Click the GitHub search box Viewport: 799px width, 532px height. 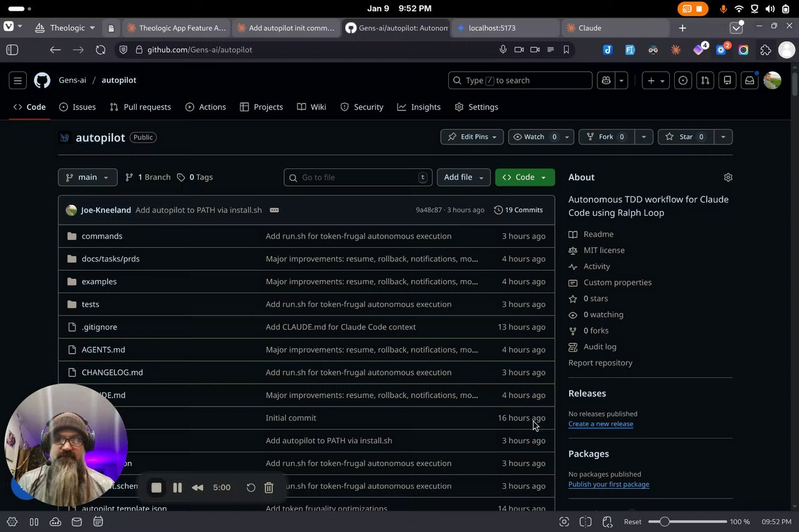coord(520,80)
